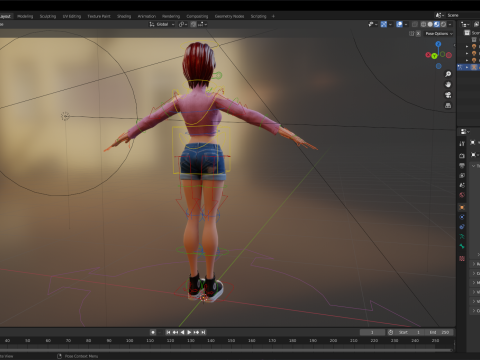Open the Sculpting workspace tab
Screen dimensions: 480x360
coord(48,16)
